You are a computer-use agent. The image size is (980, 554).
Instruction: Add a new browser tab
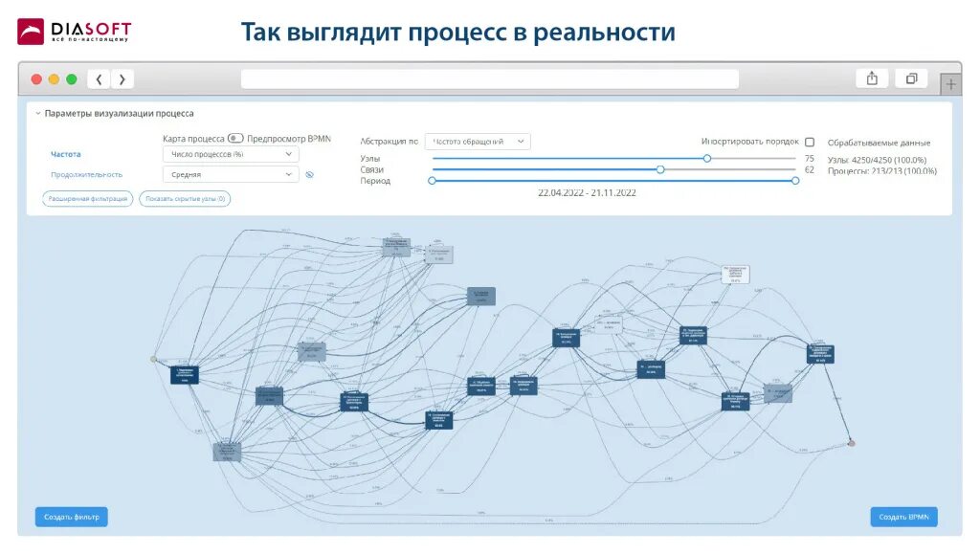(x=950, y=84)
